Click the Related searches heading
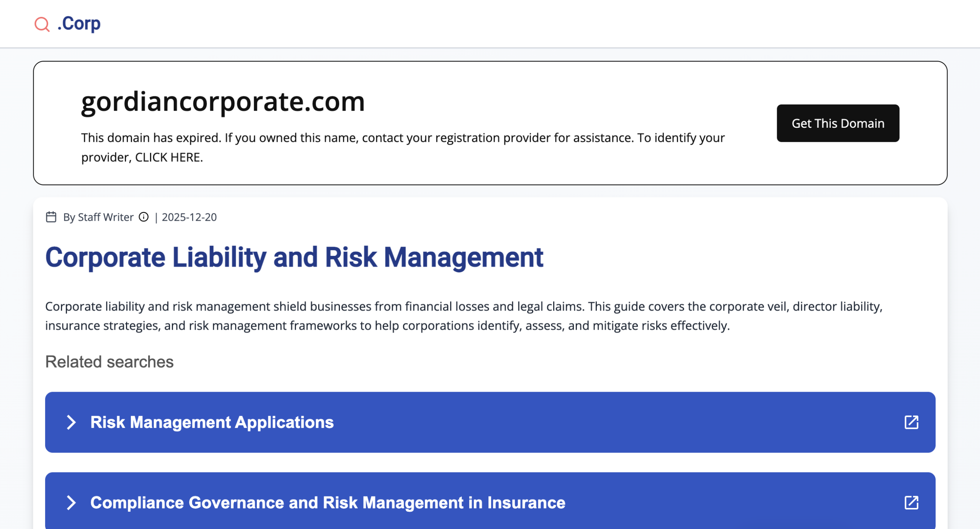Viewport: 980px width, 529px height. pos(109,361)
